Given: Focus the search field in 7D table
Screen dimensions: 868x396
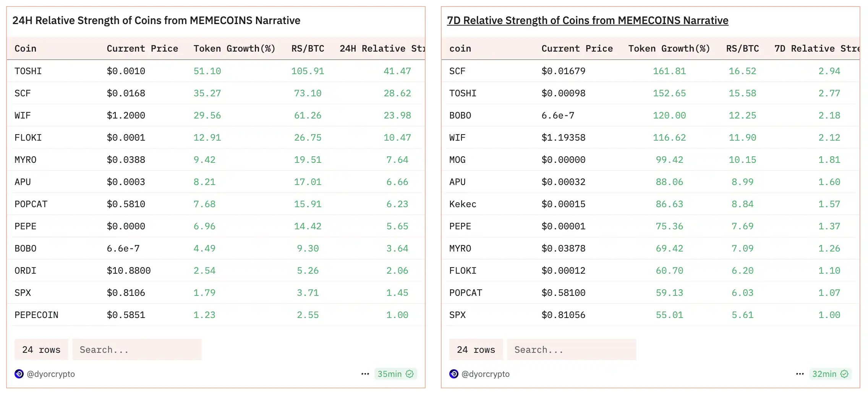Looking at the screenshot, I should click(572, 350).
